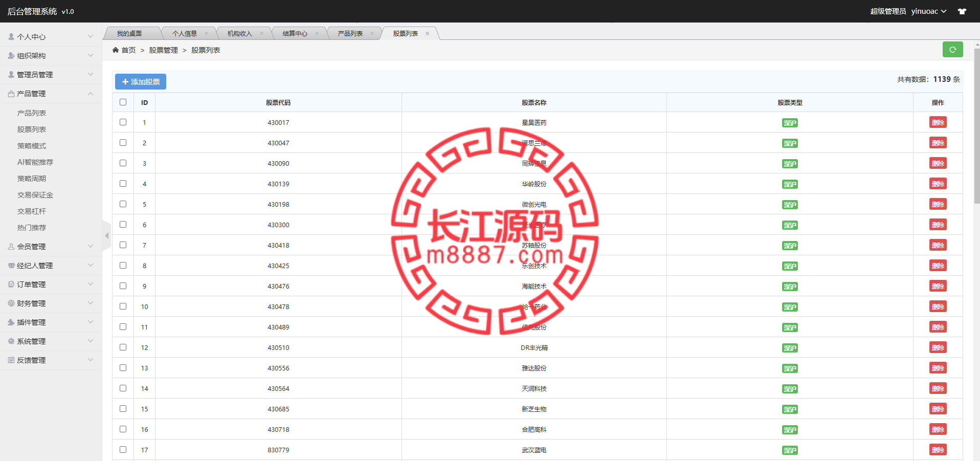980x461 pixels.
Task: Check the box for row ID 1
Action: tap(123, 122)
